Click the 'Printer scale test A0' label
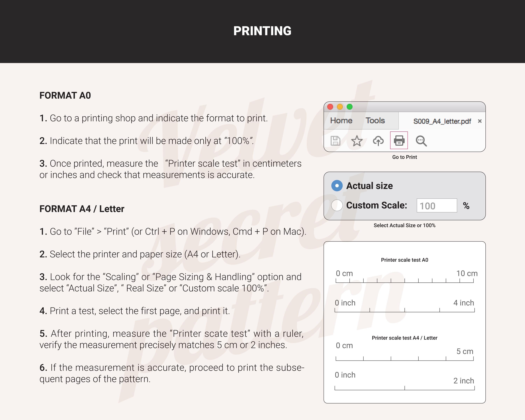 coord(404,260)
